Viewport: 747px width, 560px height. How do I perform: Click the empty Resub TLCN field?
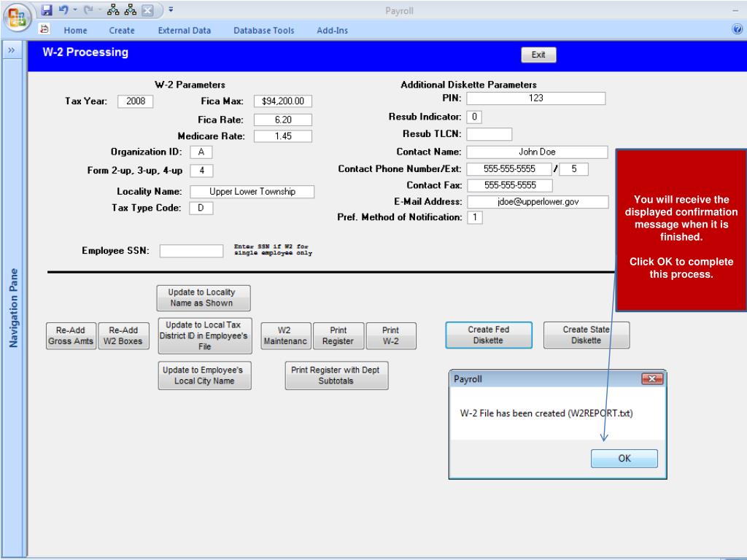click(489, 134)
